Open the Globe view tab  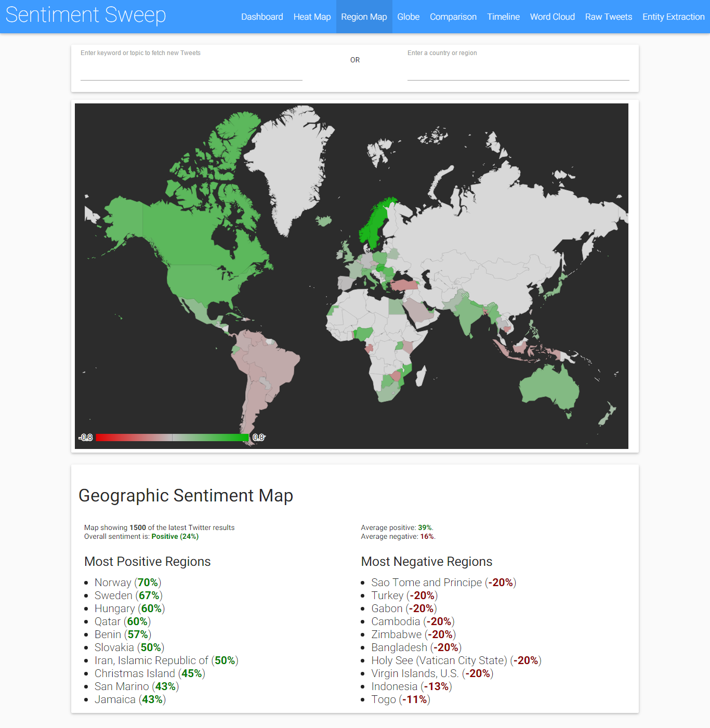click(x=408, y=17)
